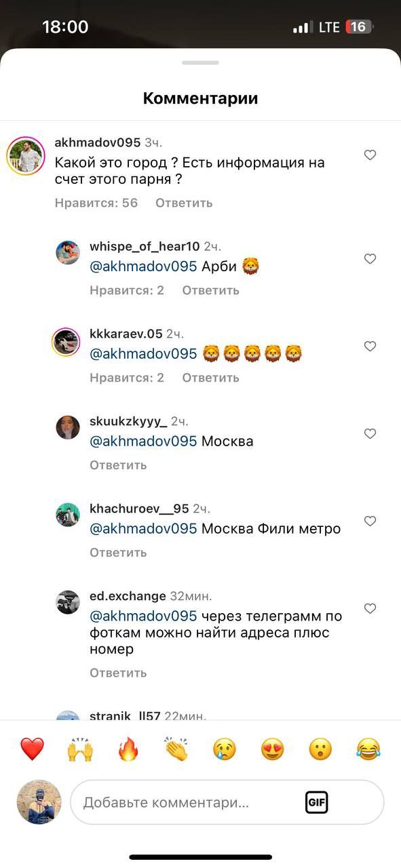This screenshot has height=868, width=401.
Task: Tap the drag handle above Комментарии
Action: 200,63
